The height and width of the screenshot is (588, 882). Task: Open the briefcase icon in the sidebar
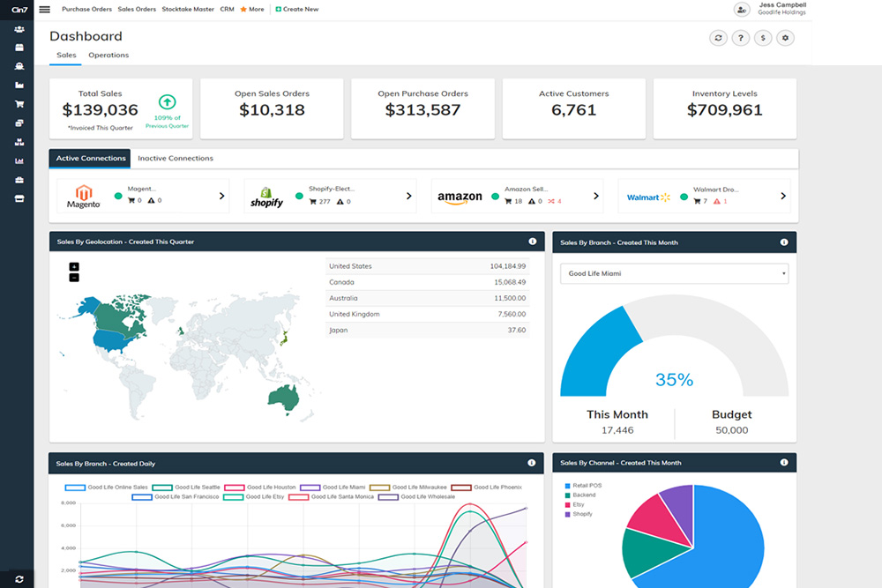pos(19,180)
